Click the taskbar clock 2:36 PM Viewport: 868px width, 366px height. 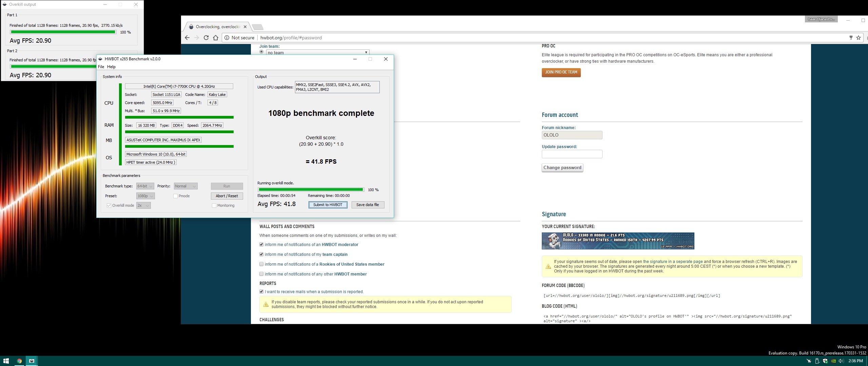(855, 361)
